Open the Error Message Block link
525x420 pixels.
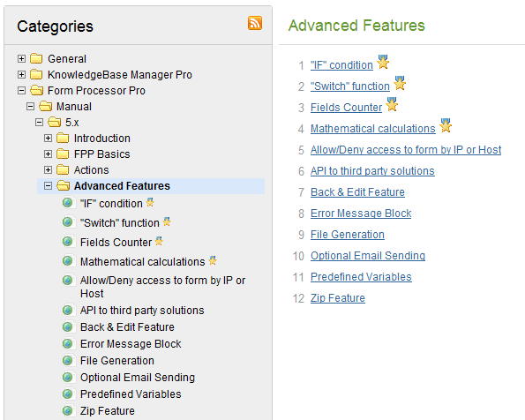click(361, 214)
